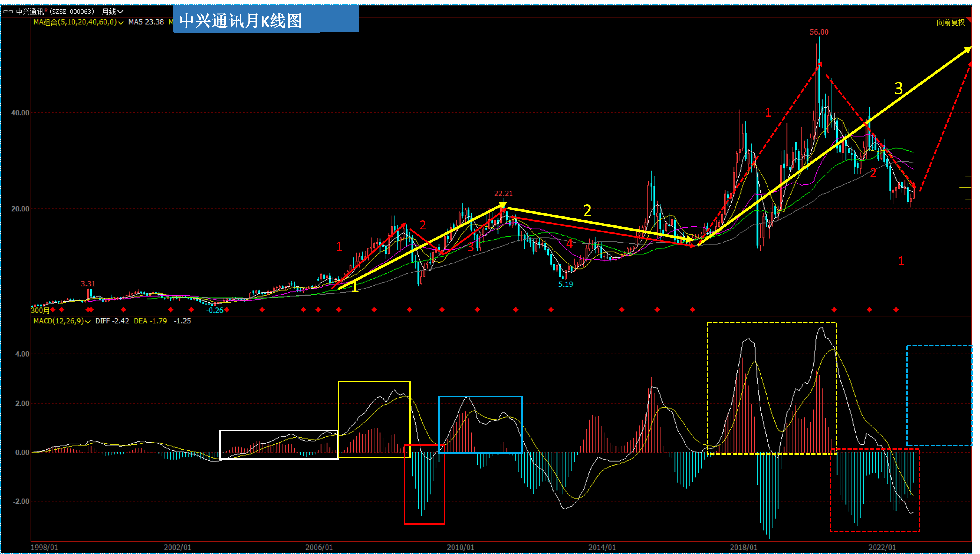980x554 pixels.
Task: Select the MA5 23.38 value
Action: 146,22
